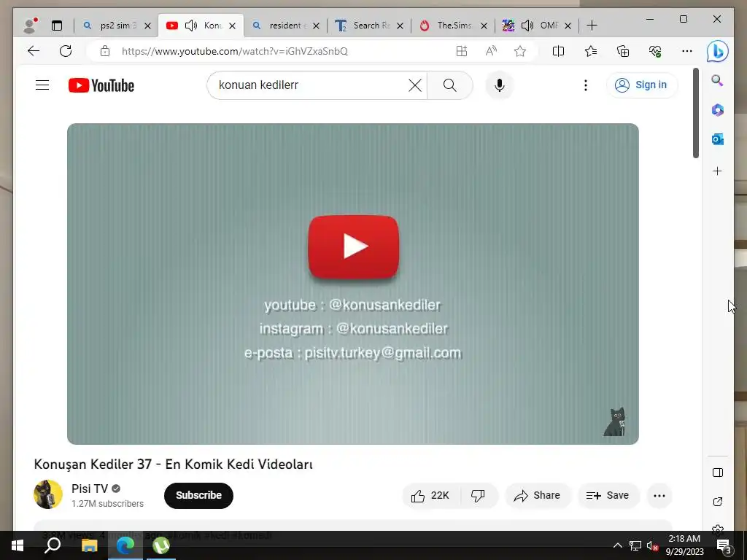Click the Sign in button
747x560 pixels.
(x=642, y=85)
